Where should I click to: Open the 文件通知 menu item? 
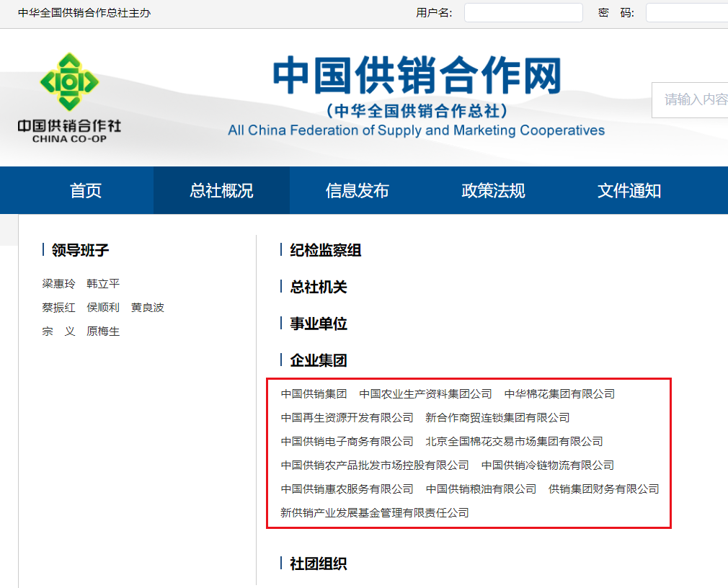point(629,191)
